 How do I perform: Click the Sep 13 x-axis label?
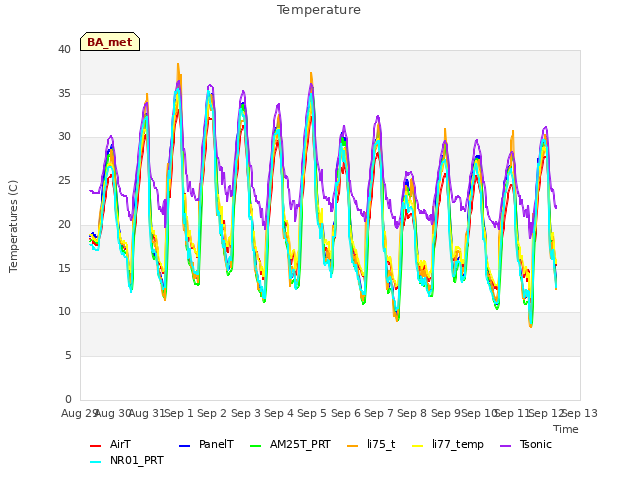coord(580,413)
